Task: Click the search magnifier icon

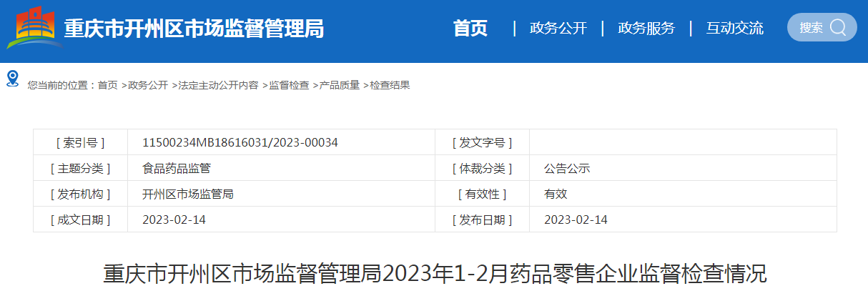Action: tap(838, 27)
